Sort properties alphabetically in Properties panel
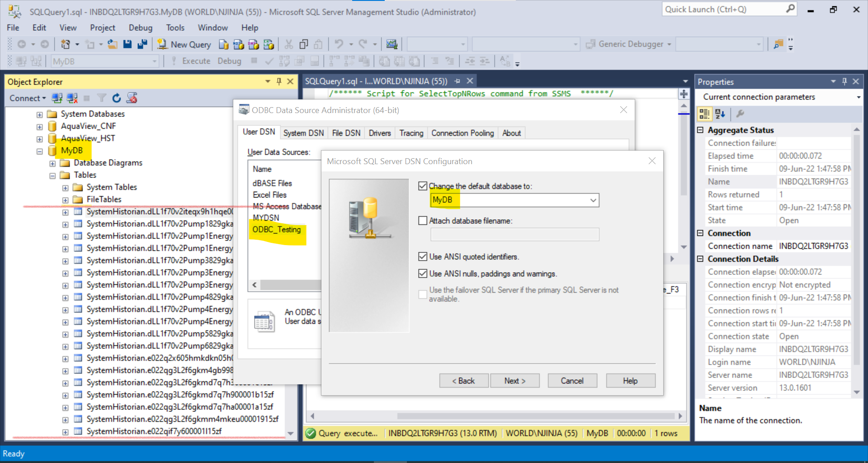Image resolution: width=868 pixels, height=463 pixels. pyautogui.click(x=720, y=114)
